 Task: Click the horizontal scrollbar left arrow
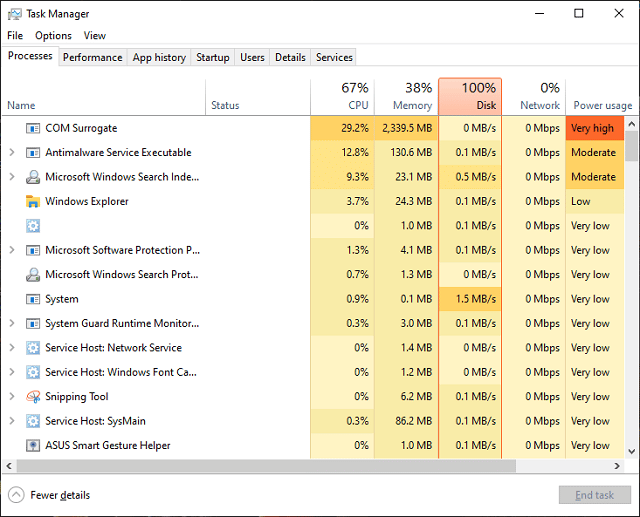click(x=9, y=466)
